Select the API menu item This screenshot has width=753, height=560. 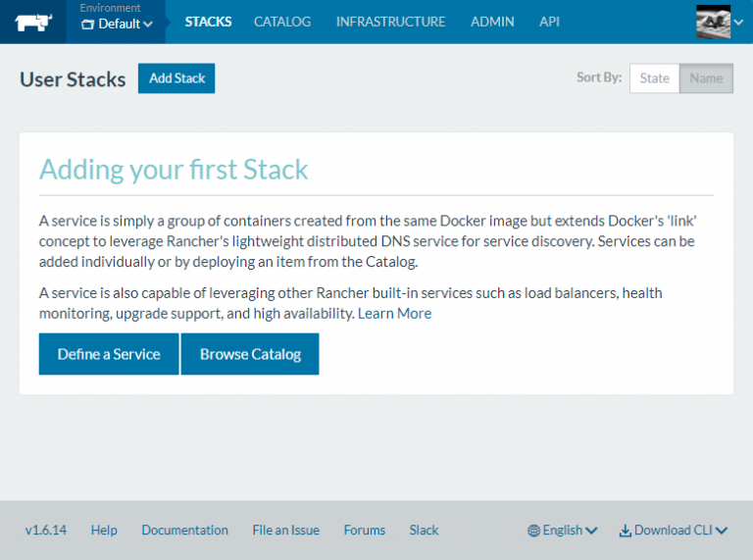click(550, 22)
